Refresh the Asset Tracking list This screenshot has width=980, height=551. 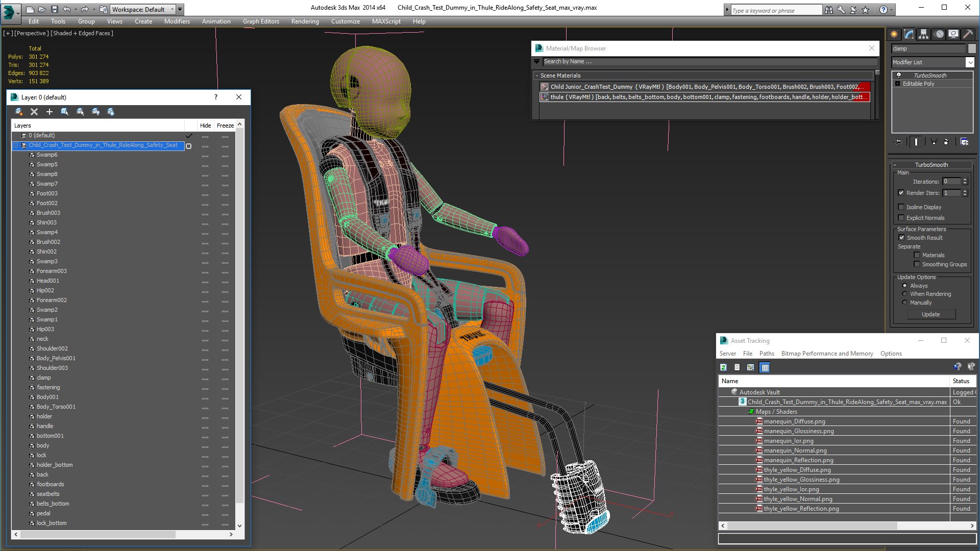pos(723,367)
